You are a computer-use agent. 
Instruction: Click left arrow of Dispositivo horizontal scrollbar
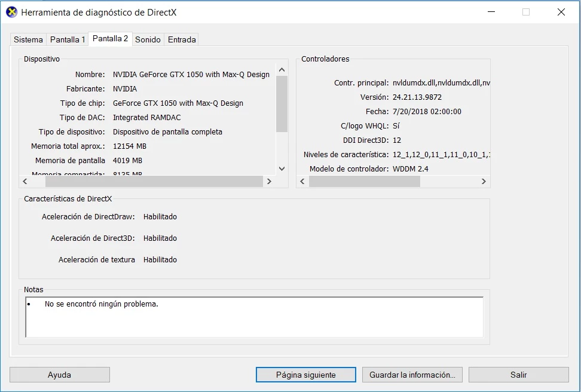(25, 181)
